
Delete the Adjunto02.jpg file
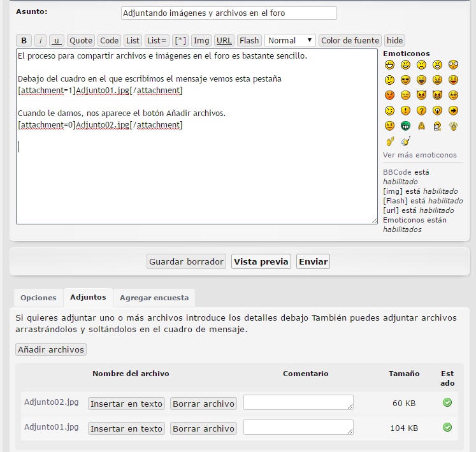pos(203,404)
